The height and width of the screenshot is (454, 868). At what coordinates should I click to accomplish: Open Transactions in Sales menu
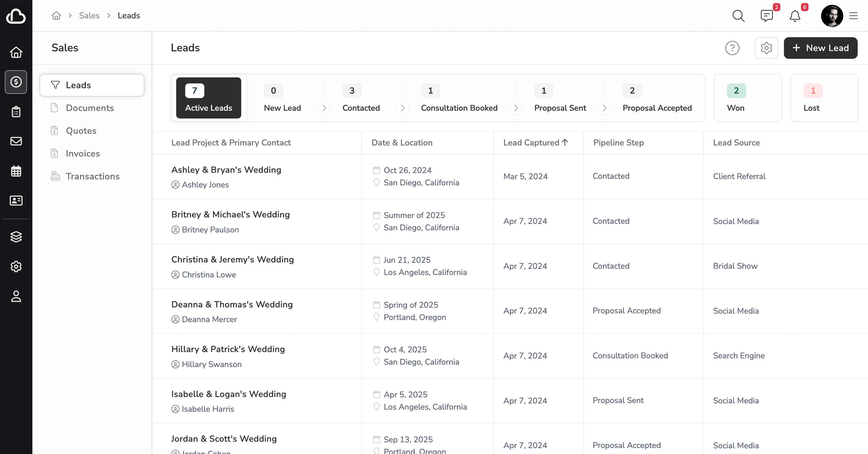click(92, 176)
